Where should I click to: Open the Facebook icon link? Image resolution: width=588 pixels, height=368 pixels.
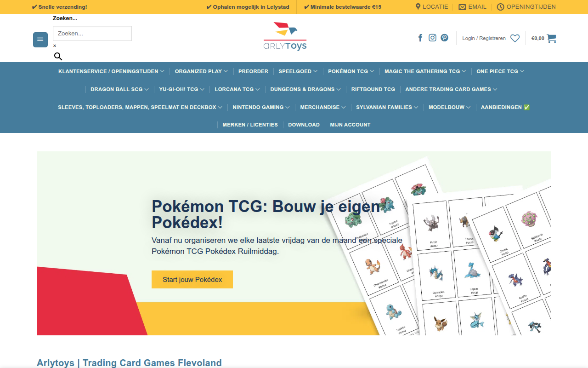420,38
